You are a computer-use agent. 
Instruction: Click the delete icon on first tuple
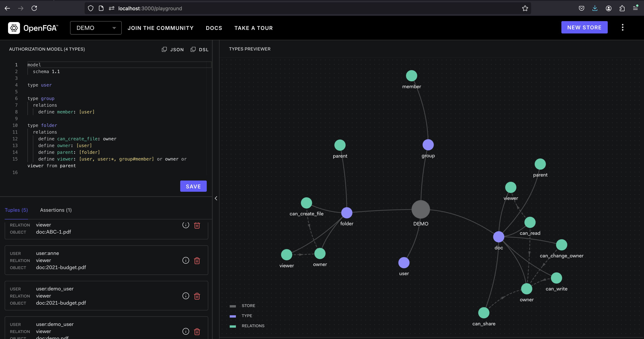[197, 225]
